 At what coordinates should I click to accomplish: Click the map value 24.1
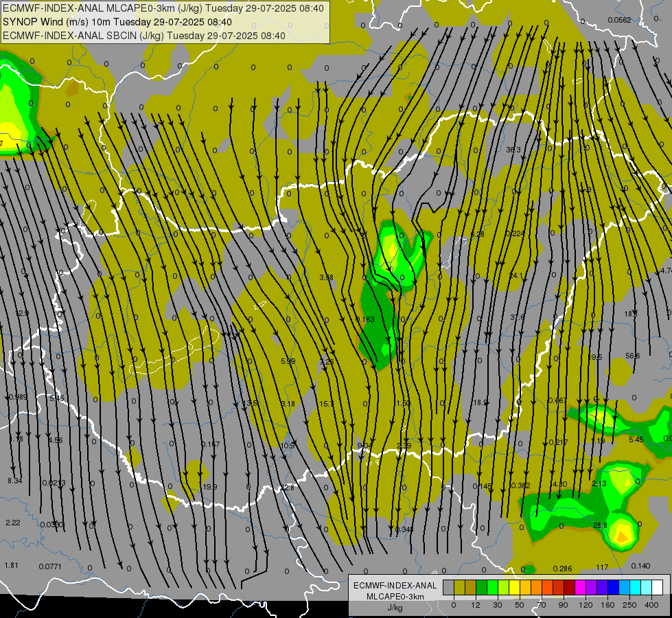pos(515,275)
